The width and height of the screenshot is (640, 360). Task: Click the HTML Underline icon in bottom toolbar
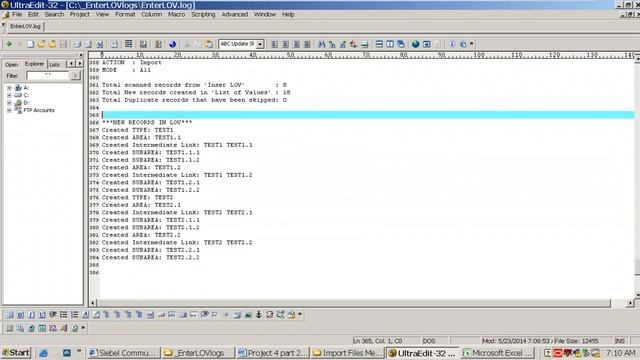pos(42,315)
